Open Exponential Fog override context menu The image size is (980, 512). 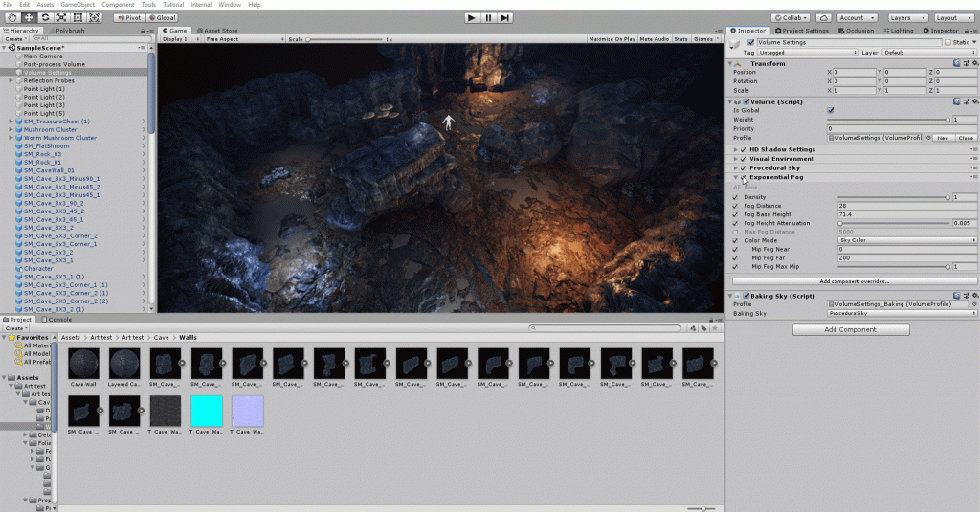pos(973,177)
